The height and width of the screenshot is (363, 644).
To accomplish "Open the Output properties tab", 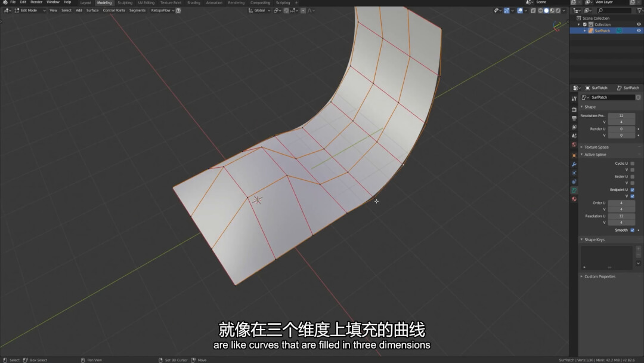I will pos(574,118).
